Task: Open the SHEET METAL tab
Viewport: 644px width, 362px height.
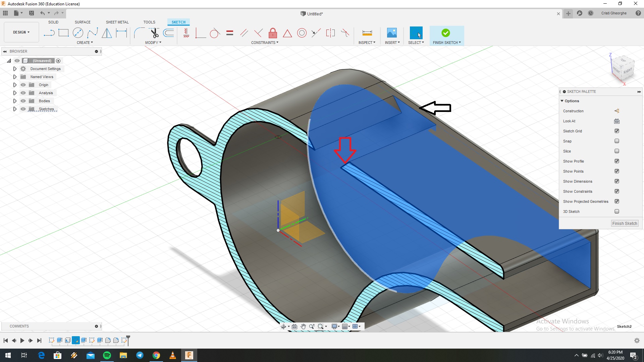Action: [x=117, y=22]
